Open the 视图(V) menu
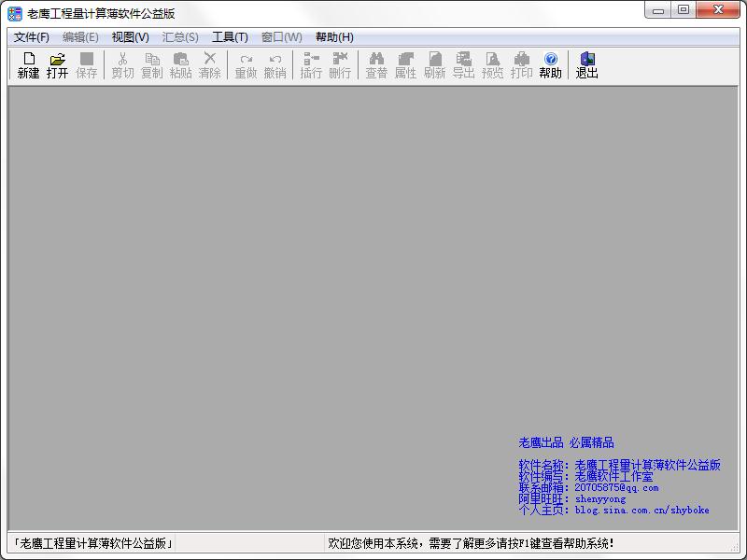The image size is (747, 560). pos(131,37)
